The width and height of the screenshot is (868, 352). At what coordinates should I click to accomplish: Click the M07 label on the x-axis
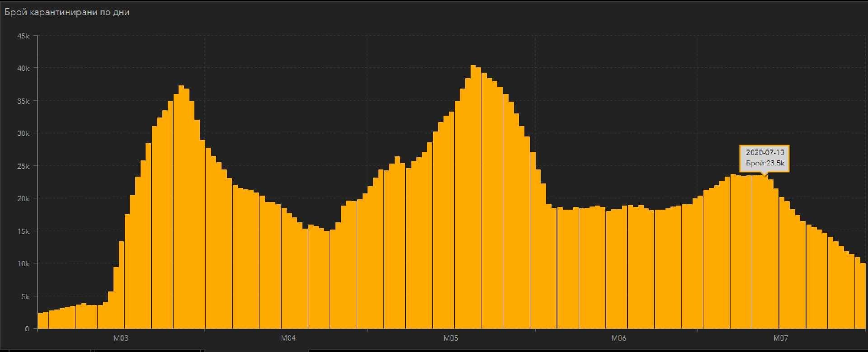tap(781, 338)
